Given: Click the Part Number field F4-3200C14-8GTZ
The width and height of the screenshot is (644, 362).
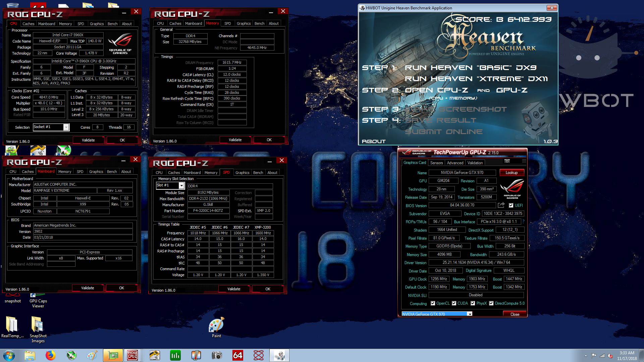Looking at the screenshot, I should click(x=208, y=211).
